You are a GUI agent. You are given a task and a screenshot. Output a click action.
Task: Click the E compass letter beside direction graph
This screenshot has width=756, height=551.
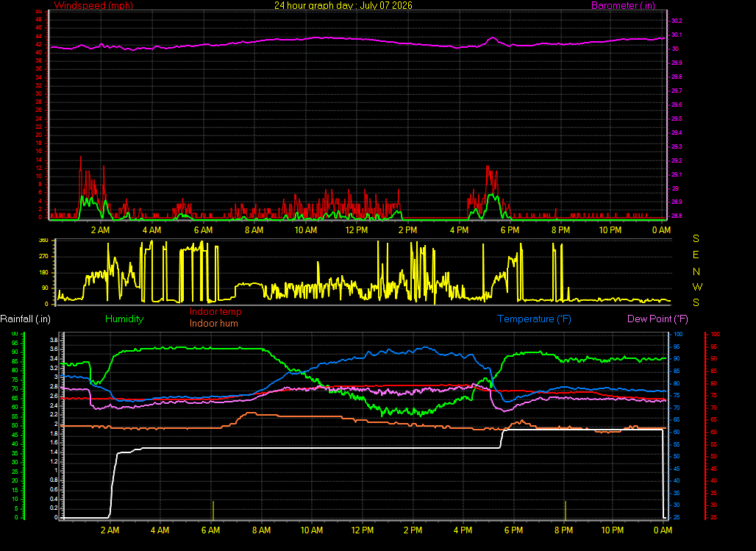point(696,255)
